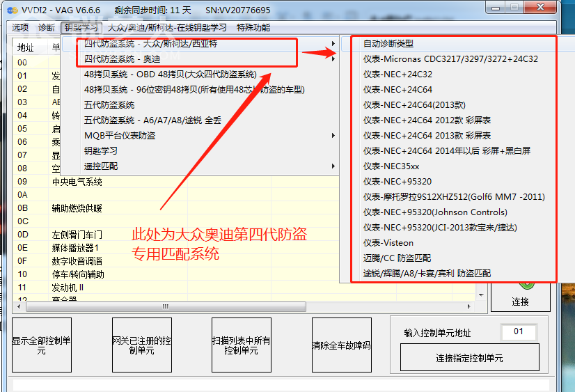Maximize the VVDI2 window
The height and width of the screenshot is (392, 575).
tap(515, 8)
